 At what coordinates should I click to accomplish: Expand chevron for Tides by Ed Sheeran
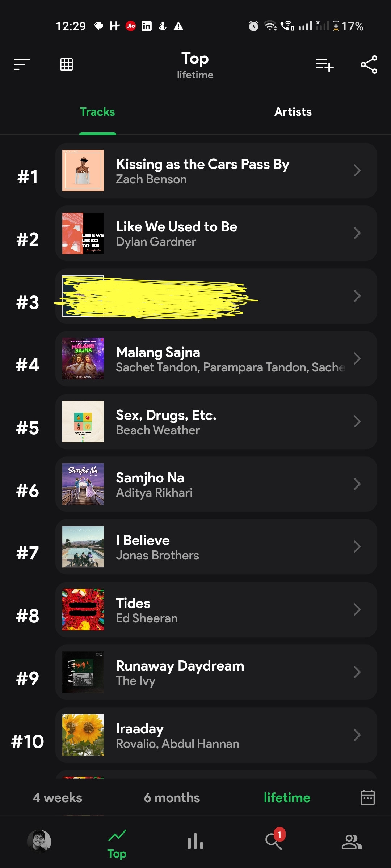click(357, 609)
